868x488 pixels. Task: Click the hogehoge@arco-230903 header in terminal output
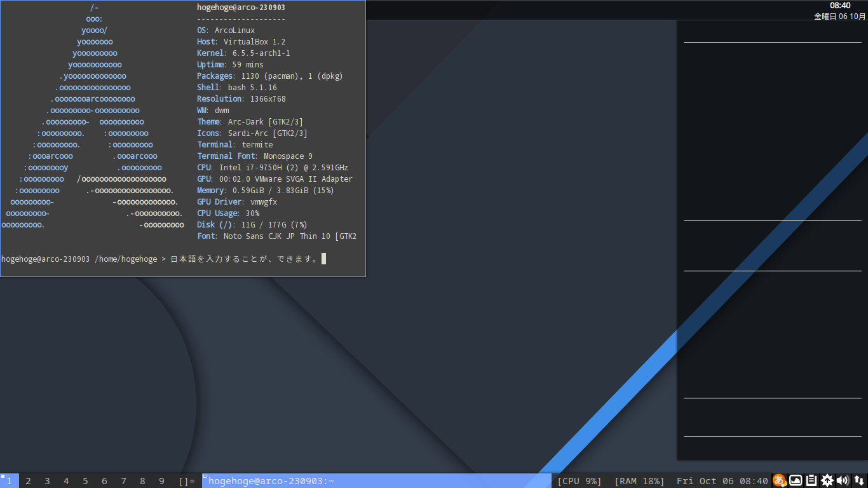pos(241,7)
